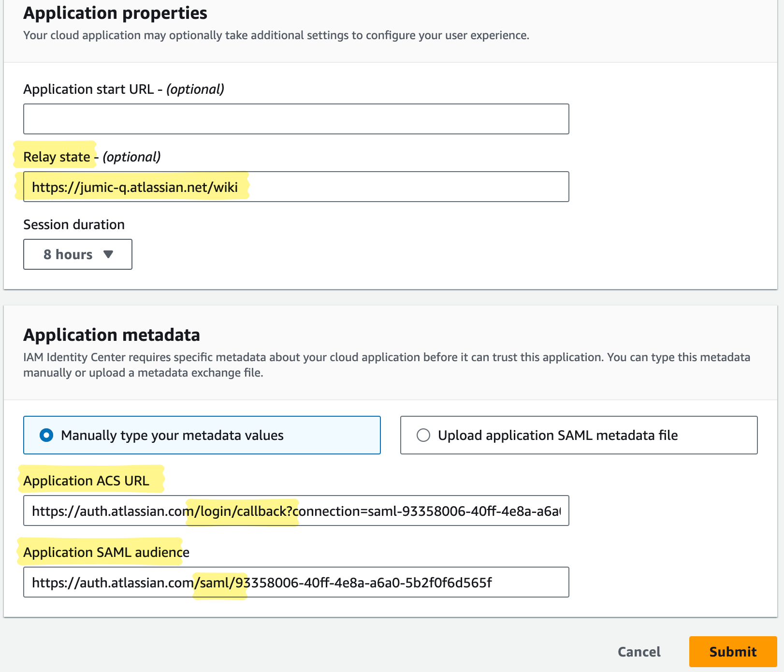The image size is (784, 672).
Task: Click the Application metadata heading
Action: click(x=112, y=334)
